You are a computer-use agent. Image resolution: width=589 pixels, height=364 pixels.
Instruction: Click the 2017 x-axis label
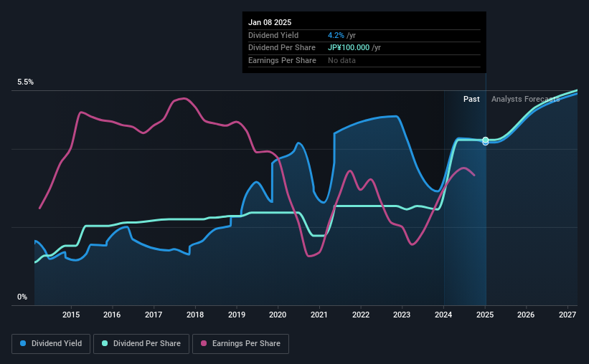(x=154, y=315)
